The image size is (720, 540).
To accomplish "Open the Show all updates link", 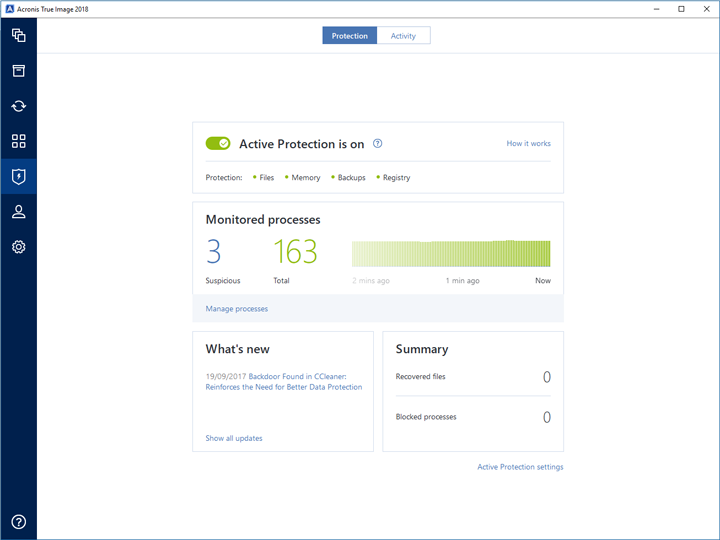I will click(234, 438).
